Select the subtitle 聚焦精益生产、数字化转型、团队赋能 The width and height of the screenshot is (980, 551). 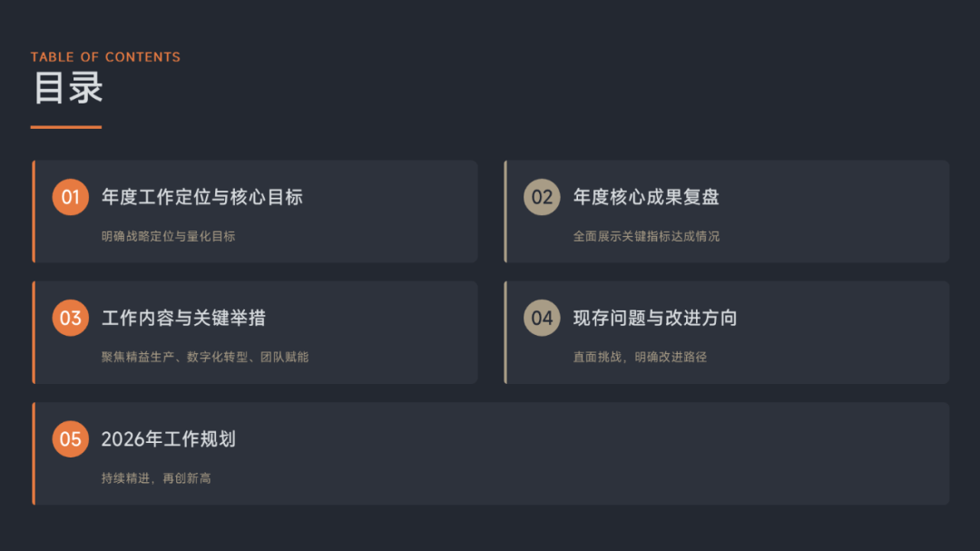point(205,357)
